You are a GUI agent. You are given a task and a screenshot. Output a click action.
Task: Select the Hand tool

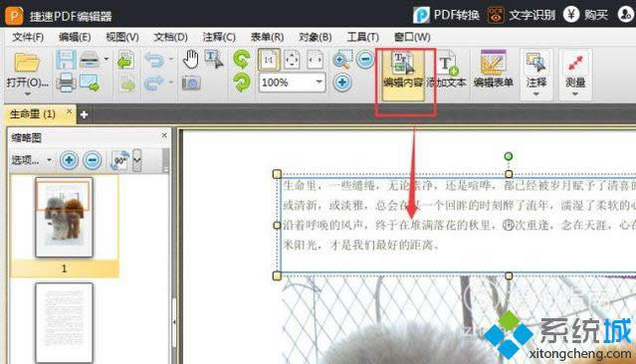[190, 60]
